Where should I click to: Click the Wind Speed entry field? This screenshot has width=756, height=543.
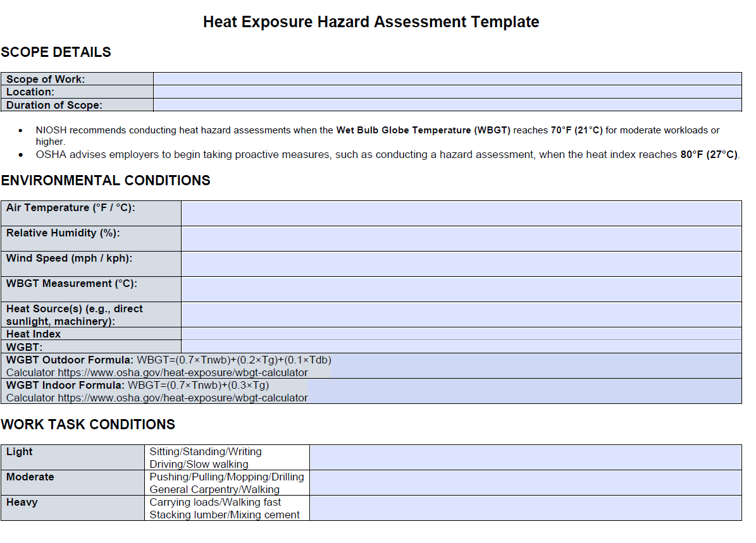click(x=462, y=264)
